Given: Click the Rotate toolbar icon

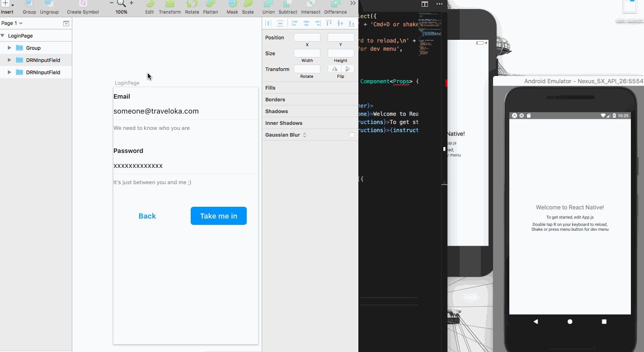Looking at the screenshot, I should [192, 3].
